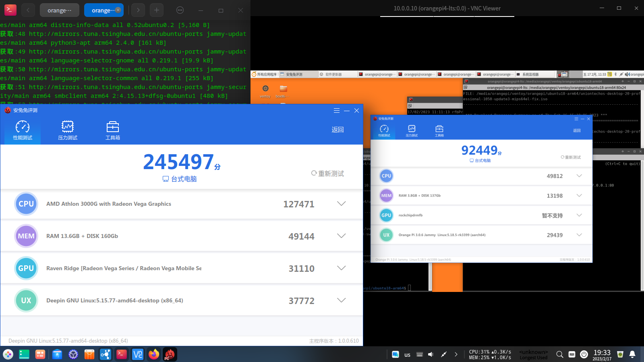Viewport: 644px width, 362px height.
Task: Open the hamburger menu of the local AnTuTu window
Action: (x=337, y=110)
